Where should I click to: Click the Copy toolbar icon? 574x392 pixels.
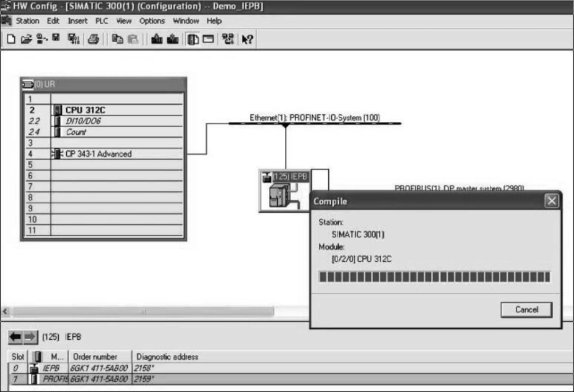(118, 39)
